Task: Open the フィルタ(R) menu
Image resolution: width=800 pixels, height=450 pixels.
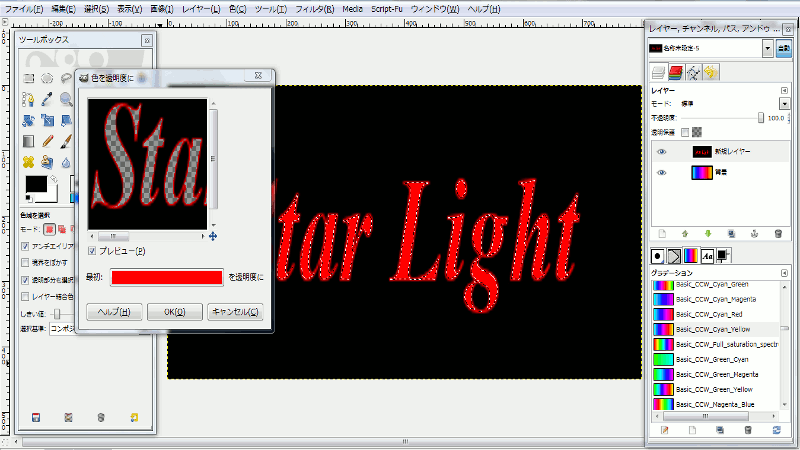Action: [x=315, y=9]
